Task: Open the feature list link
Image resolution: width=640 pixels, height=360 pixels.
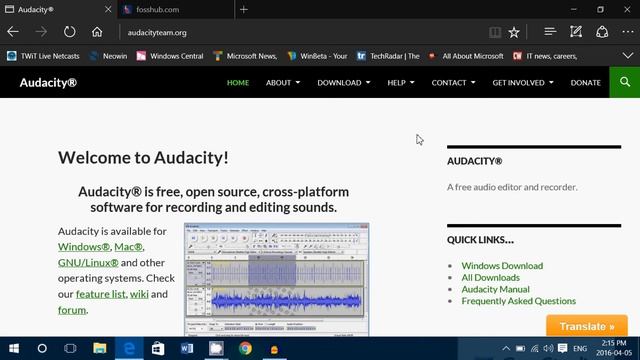Action: pyautogui.click(x=100, y=294)
